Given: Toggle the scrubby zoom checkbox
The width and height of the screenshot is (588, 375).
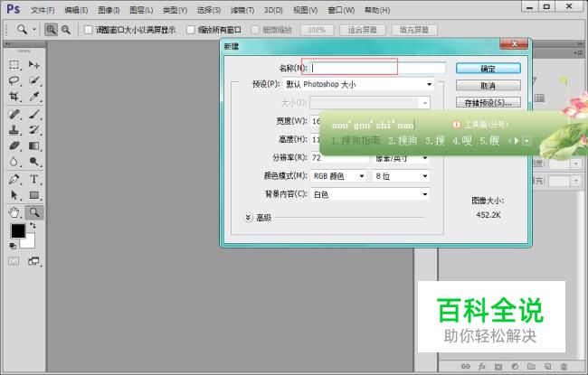Looking at the screenshot, I should tap(255, 30).
